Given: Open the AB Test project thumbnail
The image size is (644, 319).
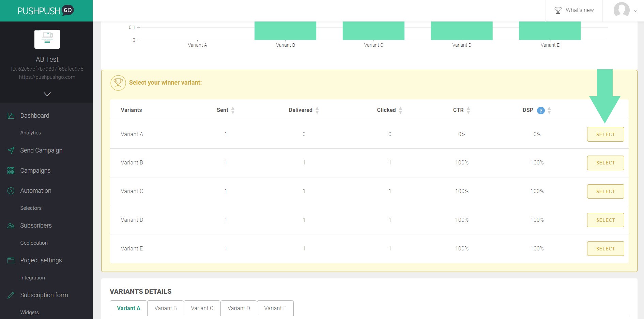Looking at the screenshot, I should tap(47, 39).
